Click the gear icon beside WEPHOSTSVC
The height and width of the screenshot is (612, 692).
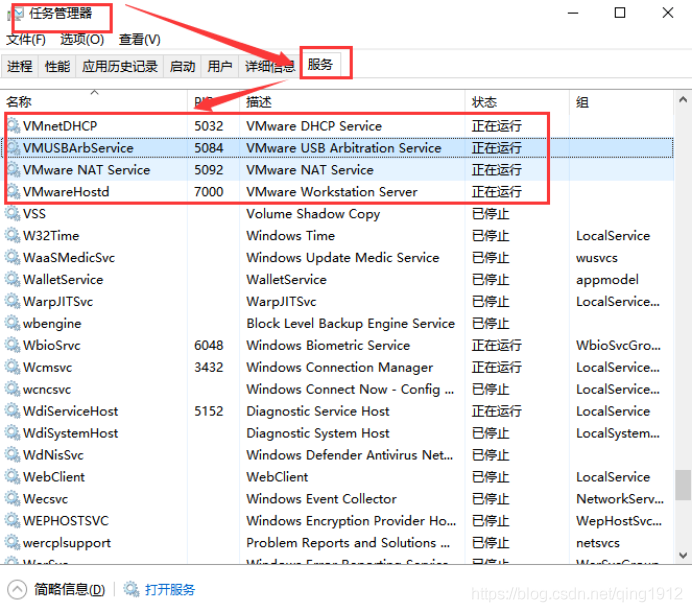coord(13,521)
